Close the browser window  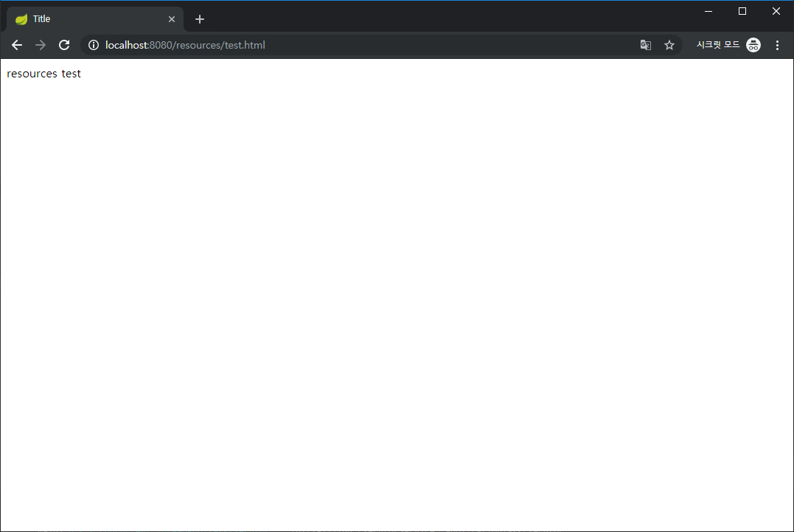coord(776,11)
